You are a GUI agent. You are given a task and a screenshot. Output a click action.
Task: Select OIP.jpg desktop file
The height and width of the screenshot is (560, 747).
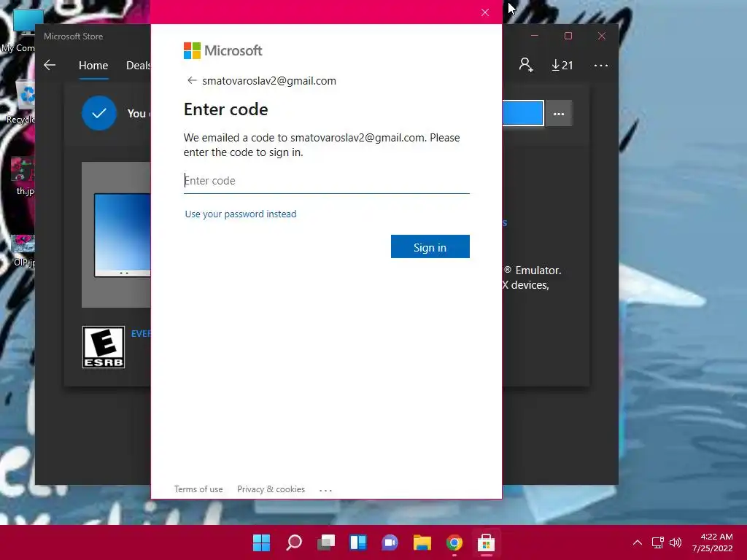click(23, 251)
